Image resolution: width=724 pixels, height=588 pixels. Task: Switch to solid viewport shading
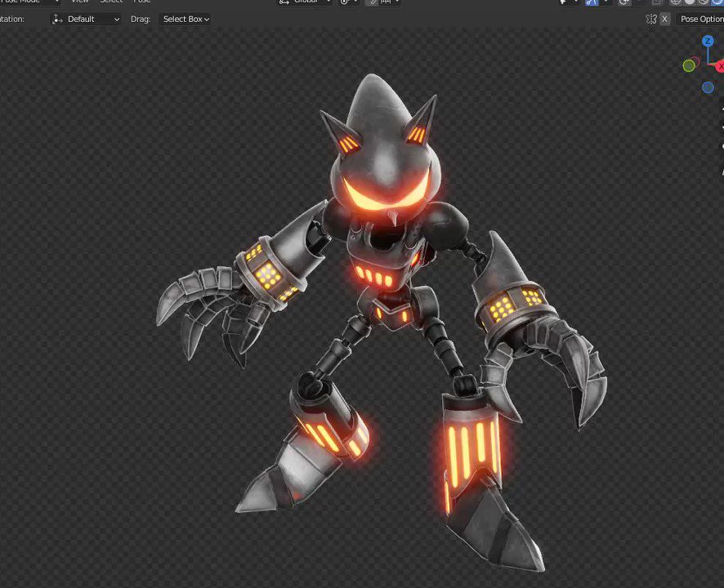point(690,2)
